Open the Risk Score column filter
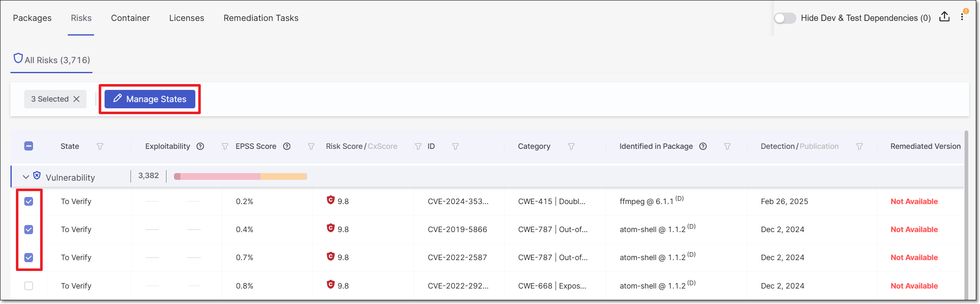Viewport: 980px width, 304px height. click(418, 146)
